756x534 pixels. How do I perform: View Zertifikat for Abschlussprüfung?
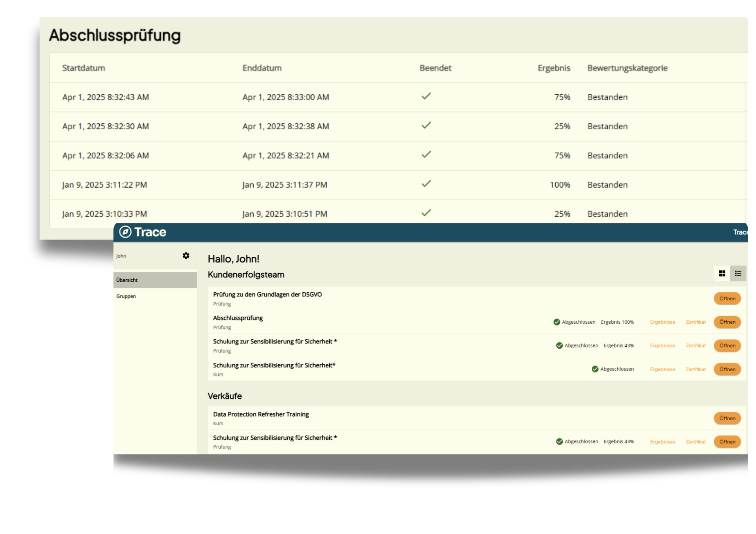(x=696, y=322)
